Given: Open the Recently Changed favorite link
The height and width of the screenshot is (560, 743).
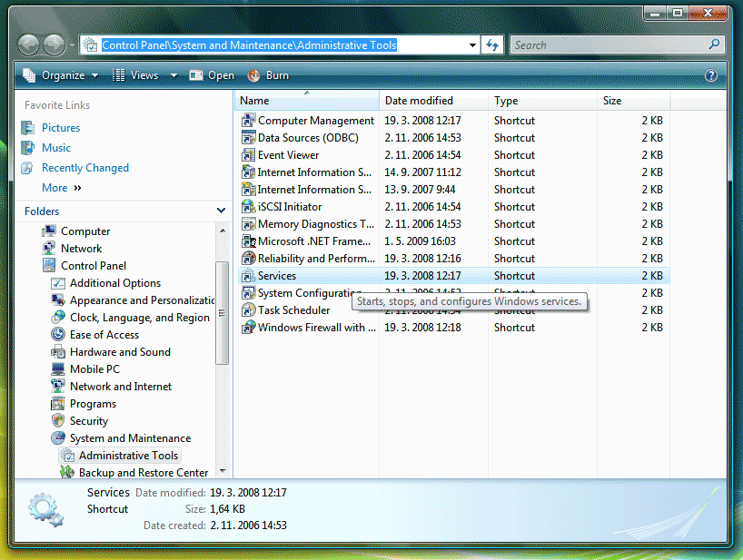Looking at the screenshot, I should pos(84,167).
